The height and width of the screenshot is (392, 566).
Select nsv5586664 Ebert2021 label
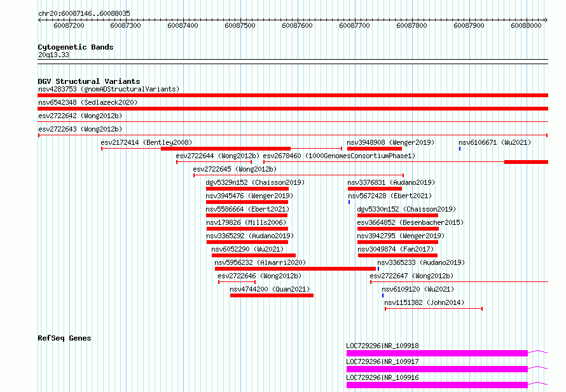pyautogui.click(x=247, y=209)
